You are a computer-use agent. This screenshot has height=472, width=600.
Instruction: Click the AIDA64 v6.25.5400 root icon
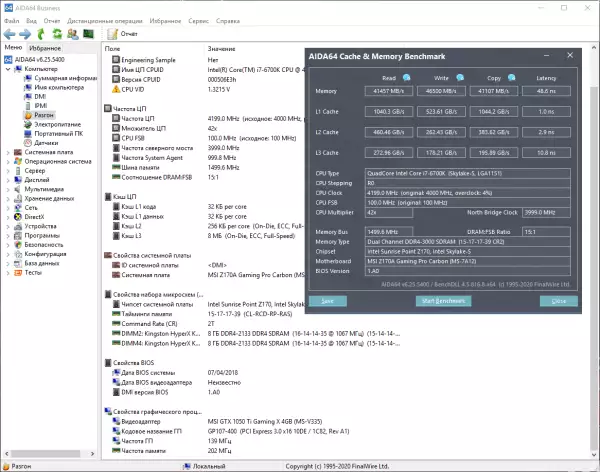coord(8,60)
